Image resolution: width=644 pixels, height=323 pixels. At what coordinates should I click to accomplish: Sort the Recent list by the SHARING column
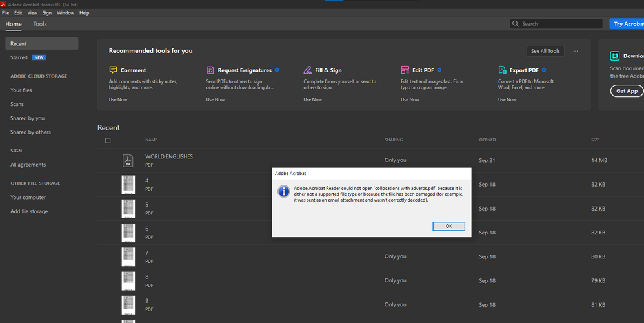coord(394,140)
